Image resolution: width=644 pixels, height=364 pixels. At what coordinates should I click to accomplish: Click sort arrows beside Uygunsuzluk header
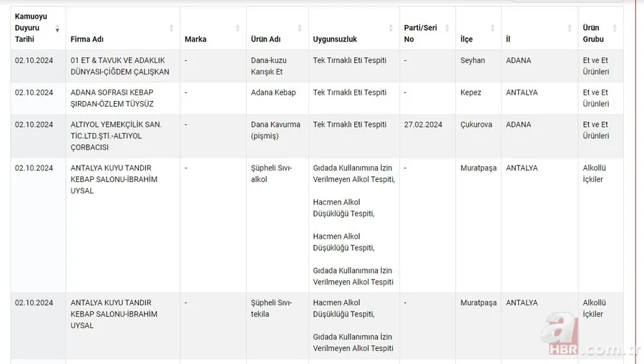(391, 29)
